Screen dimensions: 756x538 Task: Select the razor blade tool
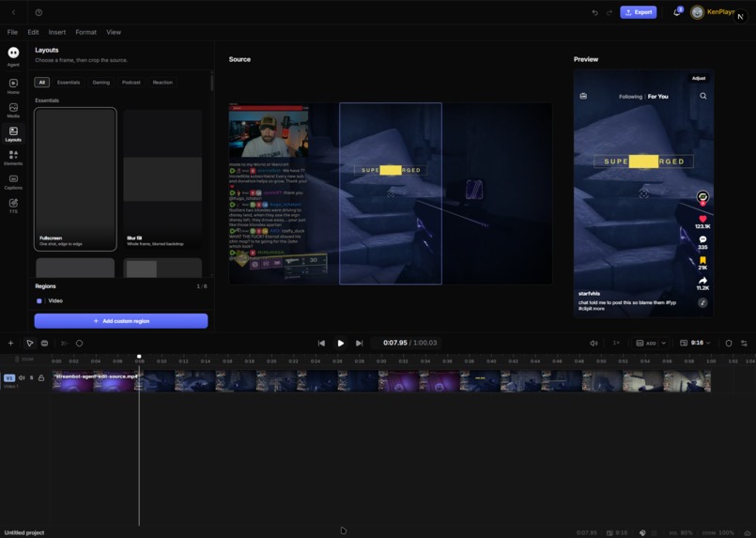click(x=44, y=344)
